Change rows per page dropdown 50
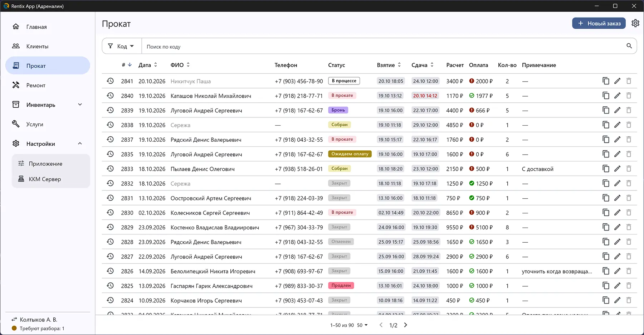 pos(362,325)
